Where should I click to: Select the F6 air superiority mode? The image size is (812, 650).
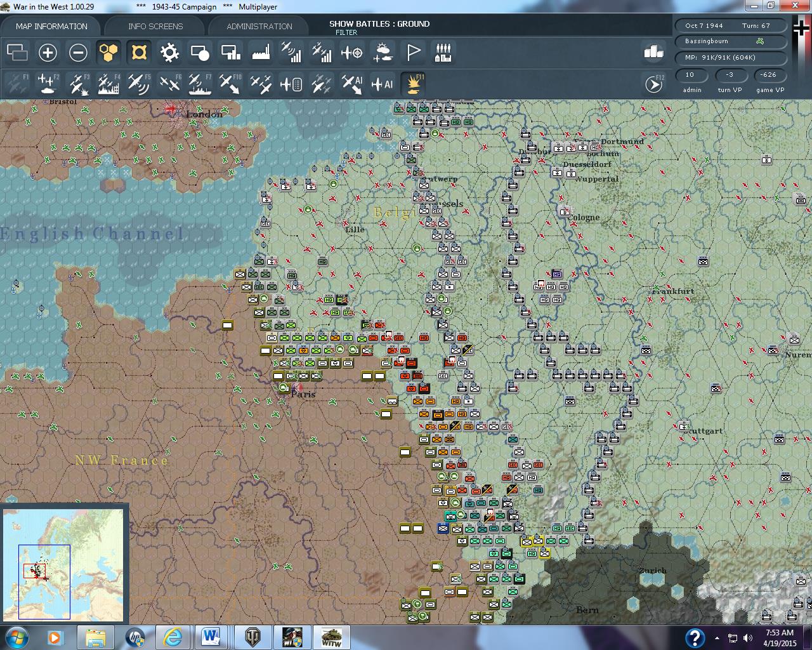[169, 84]
